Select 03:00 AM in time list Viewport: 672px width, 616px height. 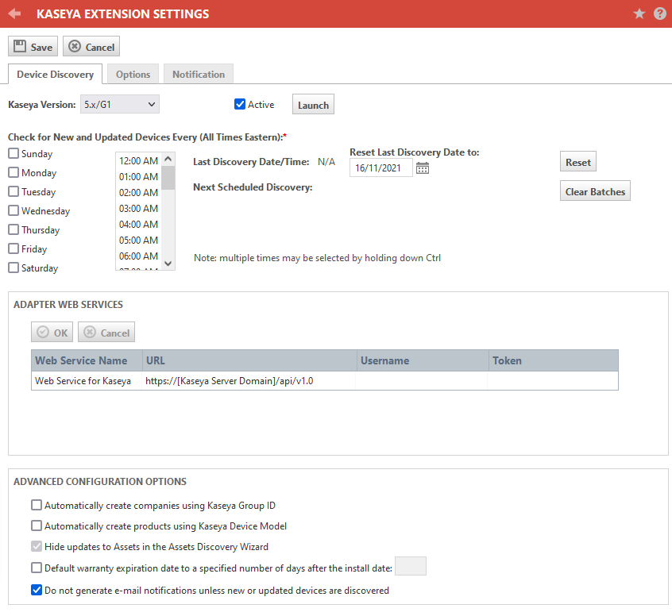[x=138, y=208]
